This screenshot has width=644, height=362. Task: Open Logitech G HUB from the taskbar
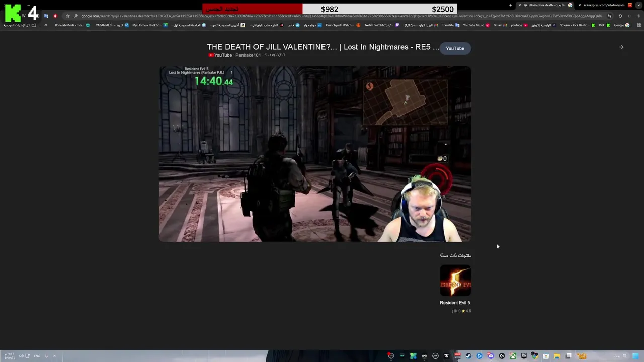click(502, 356)
